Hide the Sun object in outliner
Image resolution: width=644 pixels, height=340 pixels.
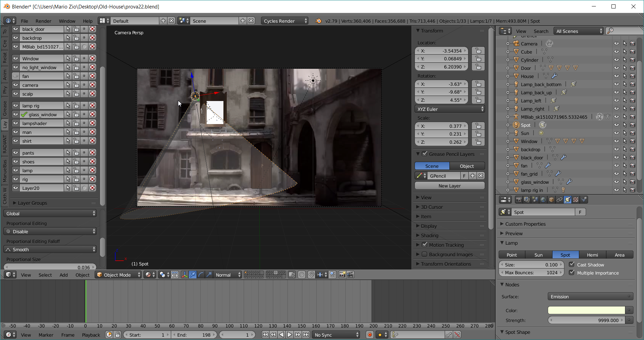pyautogui.click(x=616, y=133)
